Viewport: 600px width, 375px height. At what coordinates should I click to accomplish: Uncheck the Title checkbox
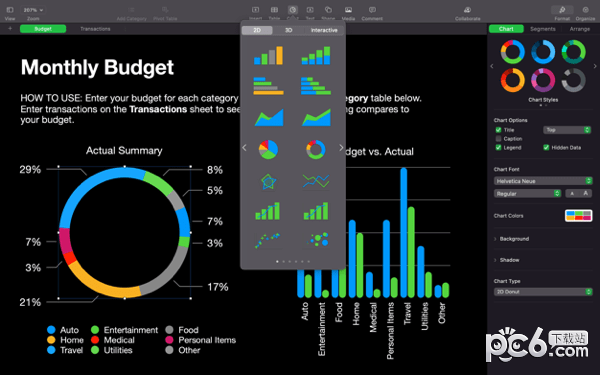click(x=498, y=130)
